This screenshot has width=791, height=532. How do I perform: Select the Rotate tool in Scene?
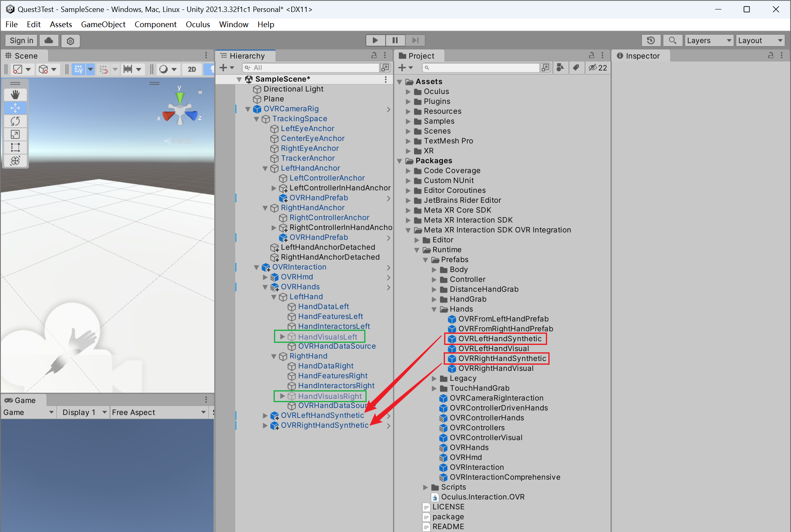click(x=15, y=121)
